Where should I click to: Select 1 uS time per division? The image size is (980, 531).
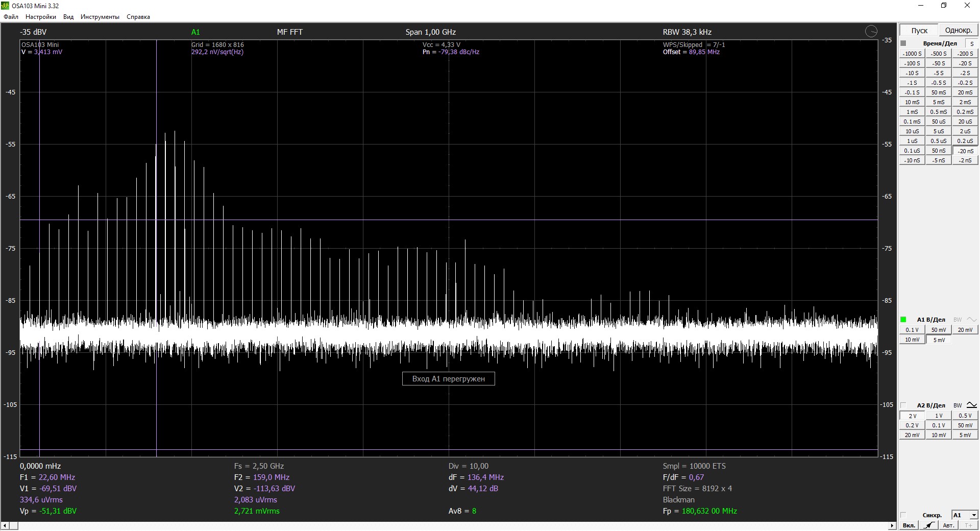(x=912, y=141)
